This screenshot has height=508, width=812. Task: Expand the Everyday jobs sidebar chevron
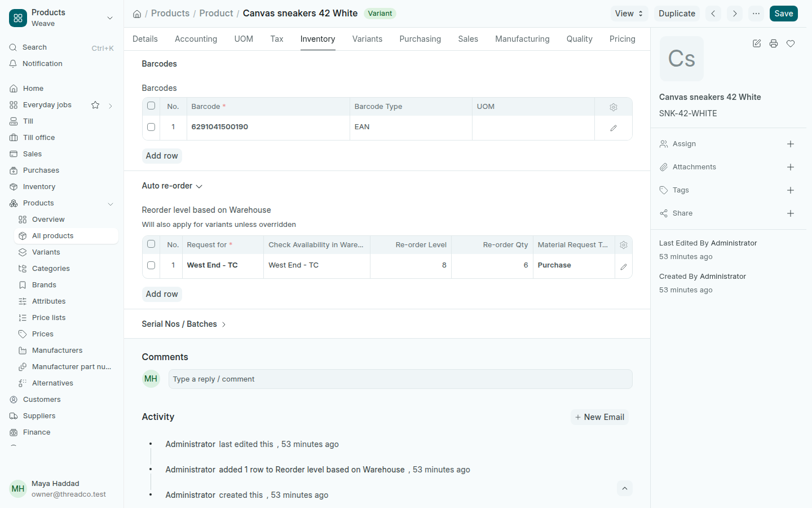[x=111, y=106]
